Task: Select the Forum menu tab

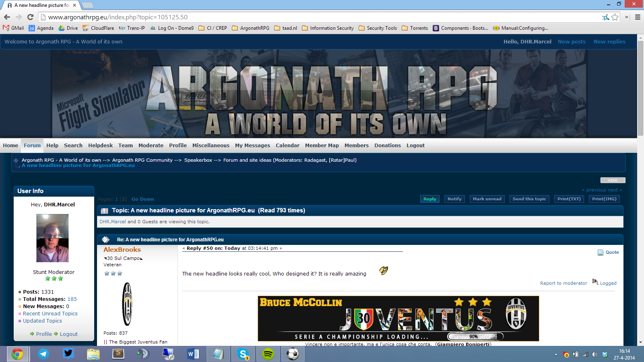Action: (32, 146)
